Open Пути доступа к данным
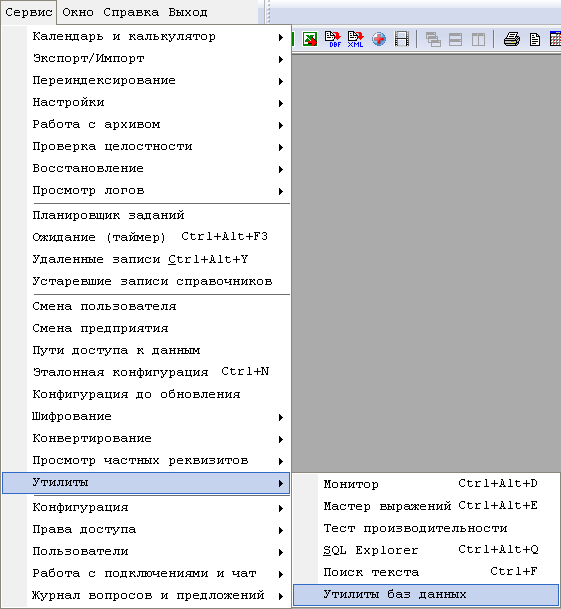The width and height of the screenshot is (561, 609). tap(146, 350)
